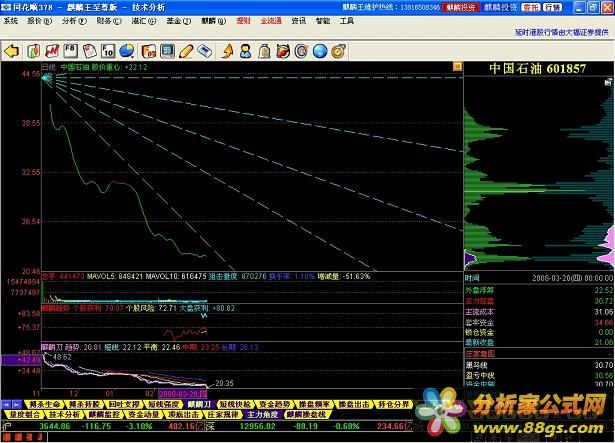Select the 麒麟操盘线 indicator tab
Screen dimensions: 615x443
(306, 414)
